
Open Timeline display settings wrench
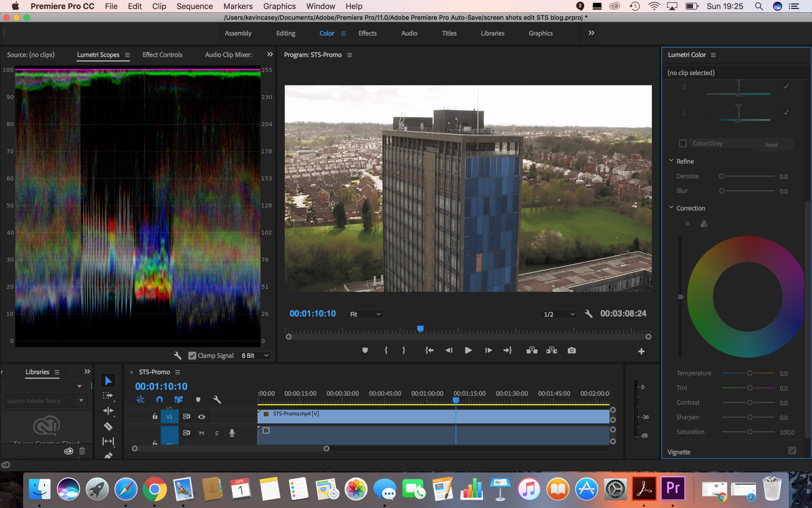(217, 399)
